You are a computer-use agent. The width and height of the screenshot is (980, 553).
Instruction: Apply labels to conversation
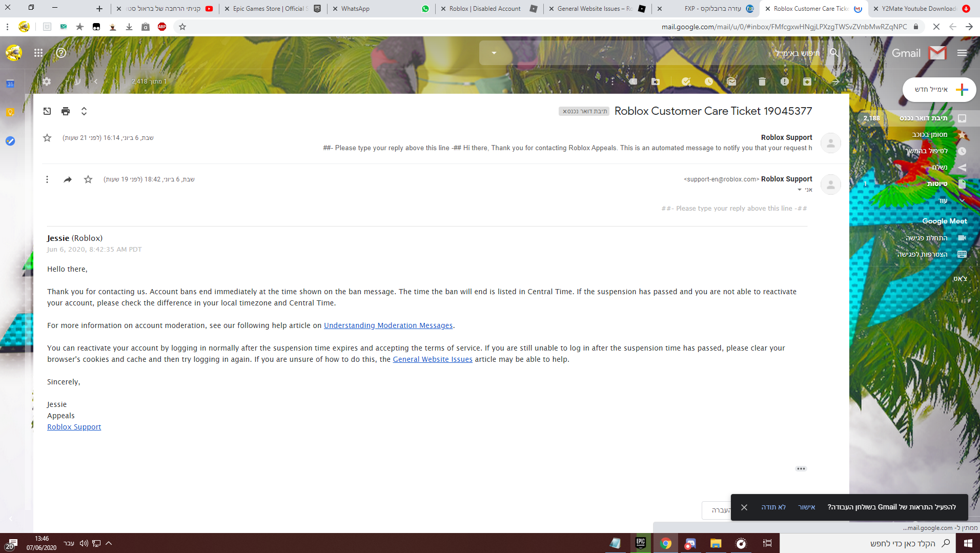click(633, 81)
